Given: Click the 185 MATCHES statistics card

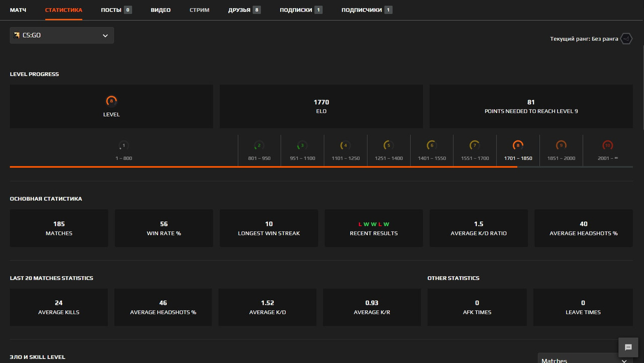Looking at the screenshot, I should tap(58, 228).
